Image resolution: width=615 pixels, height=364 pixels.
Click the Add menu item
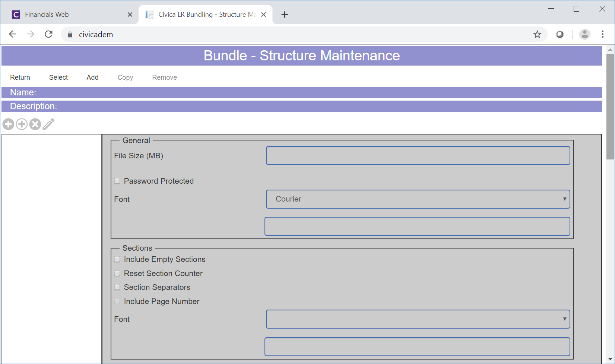pos(92,77)
